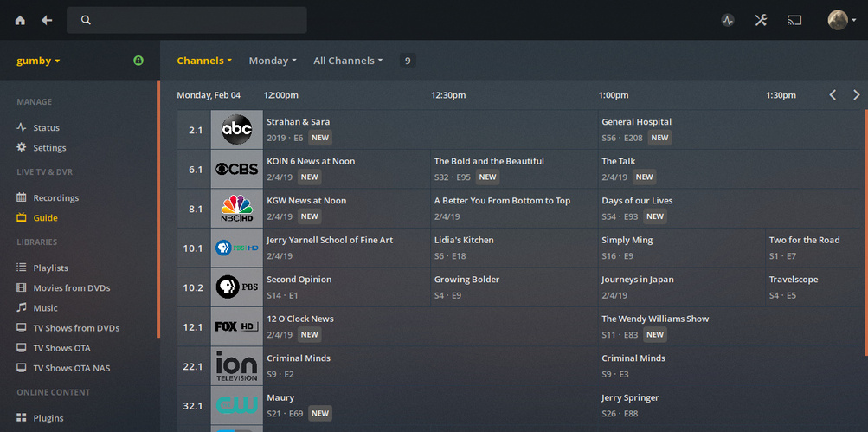Click channel number 2.1

(x=196, y=130)
